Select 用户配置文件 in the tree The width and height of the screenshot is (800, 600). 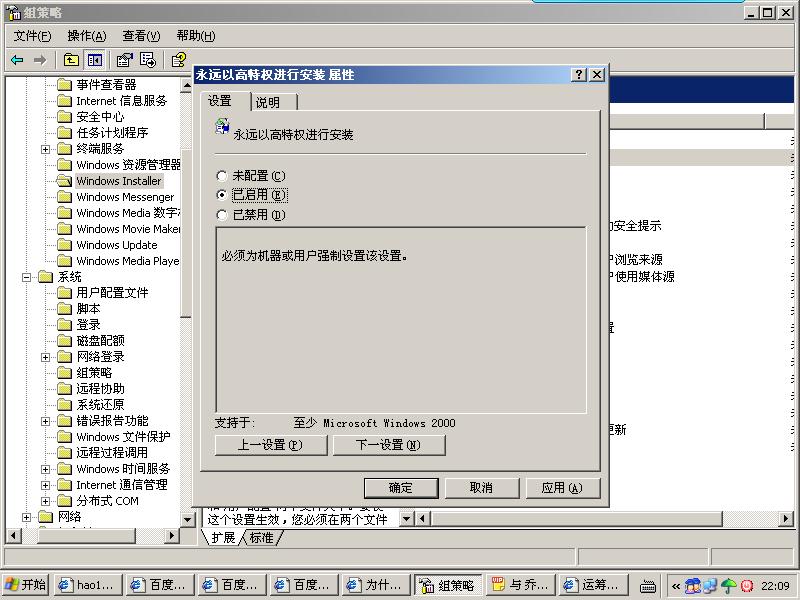tap(112, 293)
